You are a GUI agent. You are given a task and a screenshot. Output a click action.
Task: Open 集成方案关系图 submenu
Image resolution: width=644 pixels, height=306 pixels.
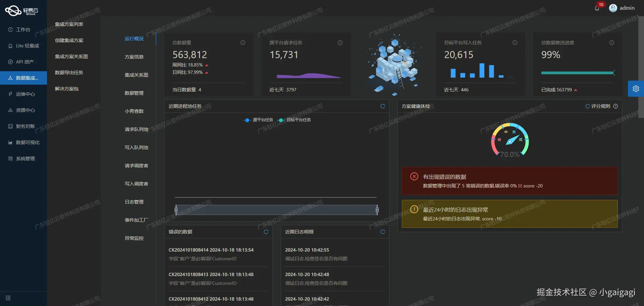point(71,56)
